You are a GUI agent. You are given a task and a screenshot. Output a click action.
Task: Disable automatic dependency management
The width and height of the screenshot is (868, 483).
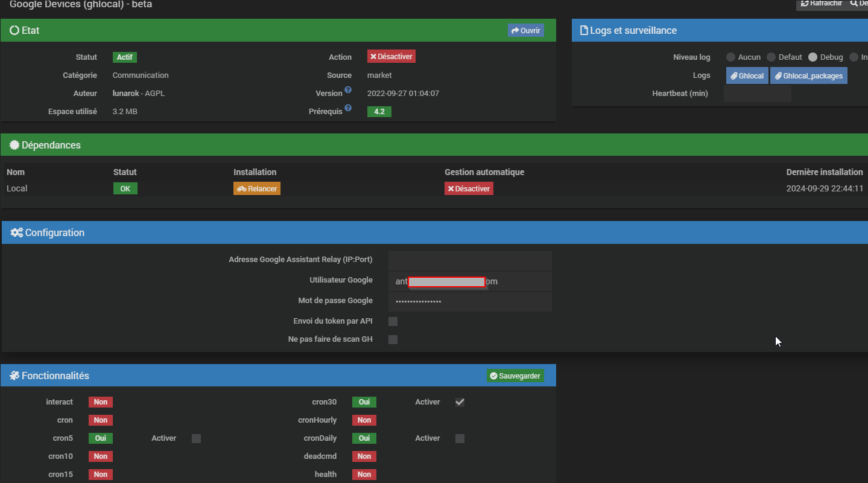tap(469, 188)
